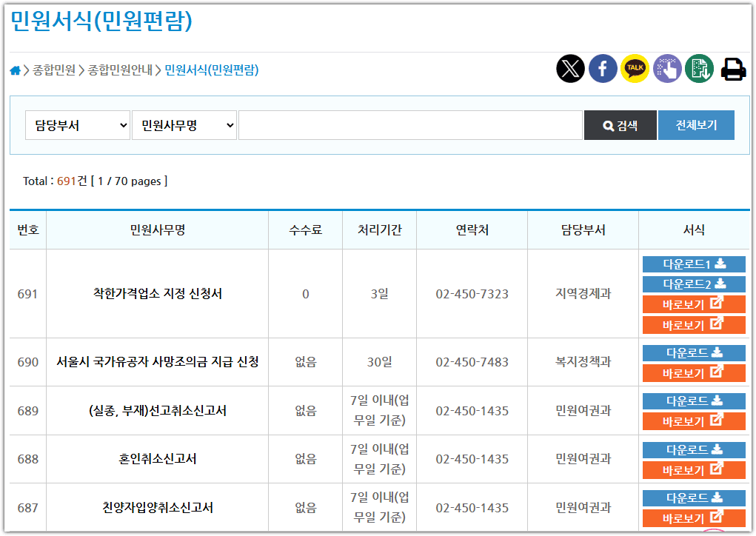Click the magnifier icon on 검색 button
The image size is (756, 536).
tap(610, 124)
